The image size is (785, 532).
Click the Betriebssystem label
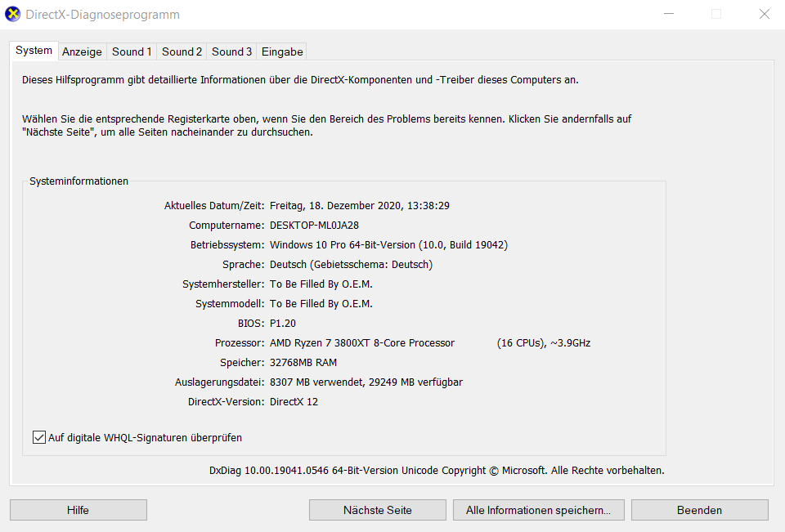(x=227, y=244)
